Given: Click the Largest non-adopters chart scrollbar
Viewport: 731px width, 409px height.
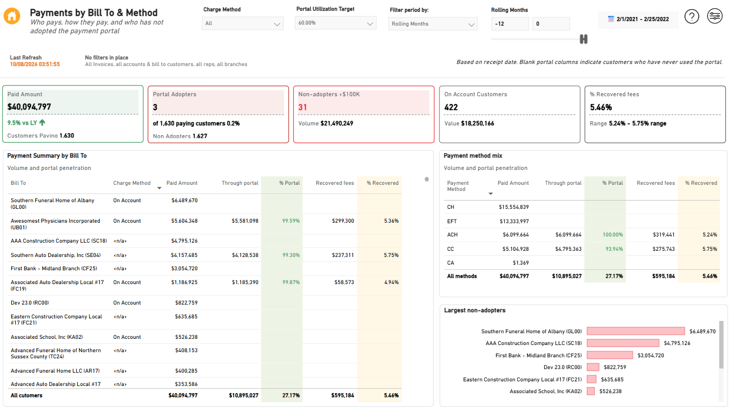Looking at the screenshot, I should (x=721, y=344).
